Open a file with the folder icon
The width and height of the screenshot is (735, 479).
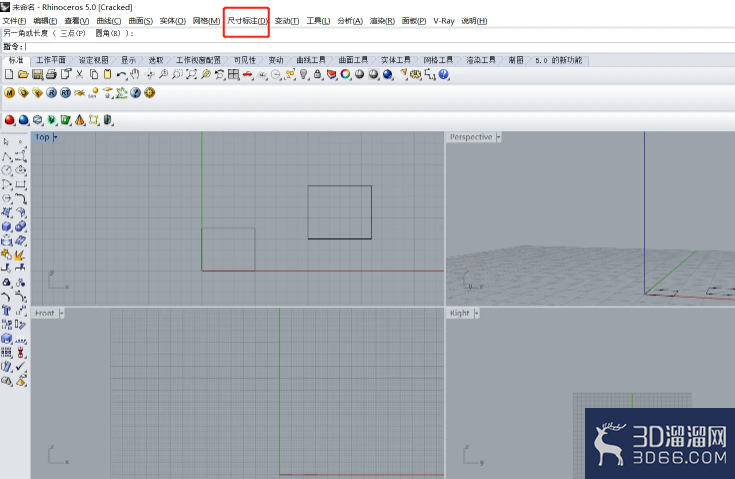[23, 74]
